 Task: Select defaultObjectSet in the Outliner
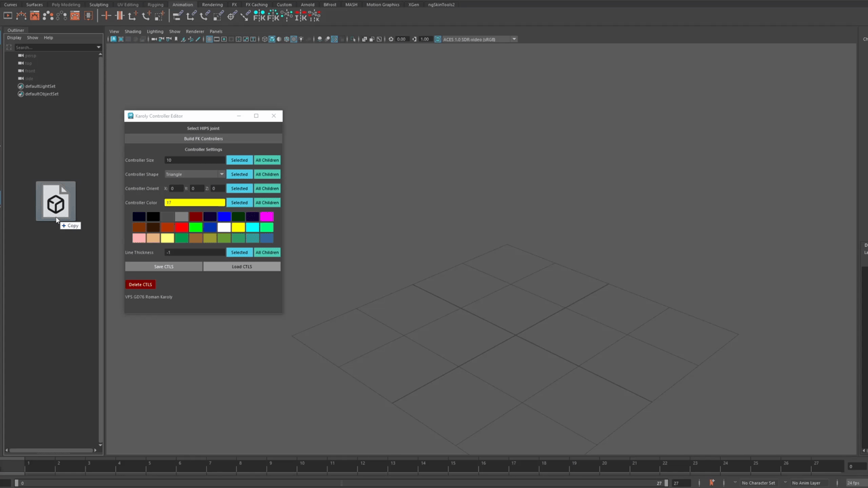coord(41,94)
